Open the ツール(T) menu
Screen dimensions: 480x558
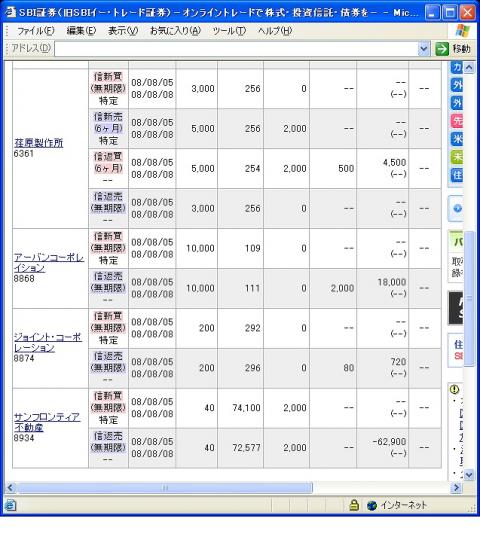pyautogui.click(x=229, y=31)
